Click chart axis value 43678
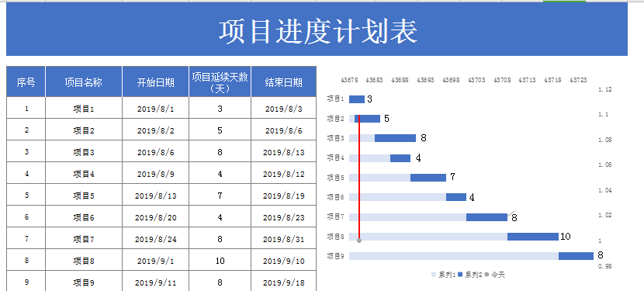 coord(349,80)
